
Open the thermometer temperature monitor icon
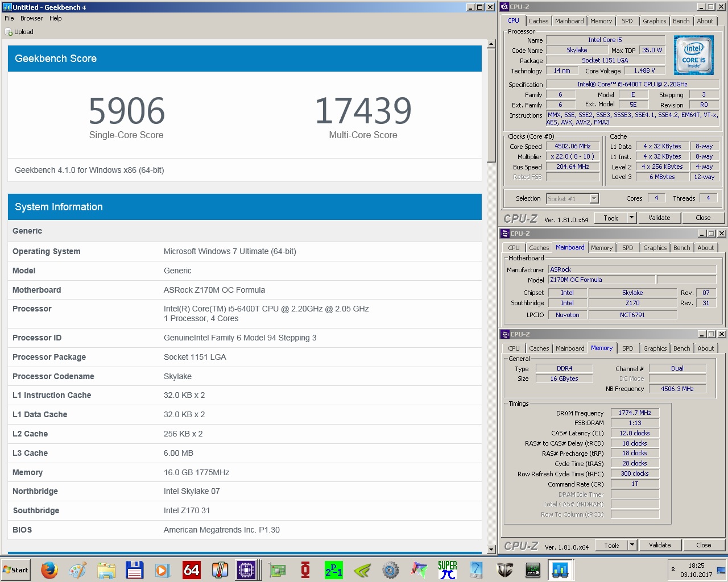point(220,569)
